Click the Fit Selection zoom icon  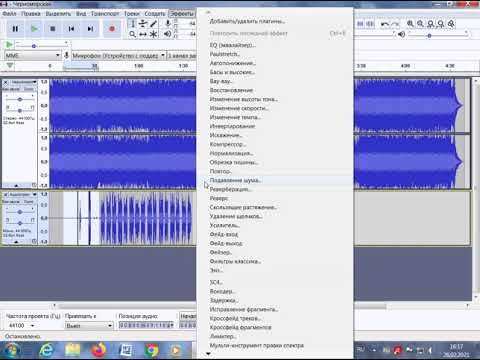point(431,24)
